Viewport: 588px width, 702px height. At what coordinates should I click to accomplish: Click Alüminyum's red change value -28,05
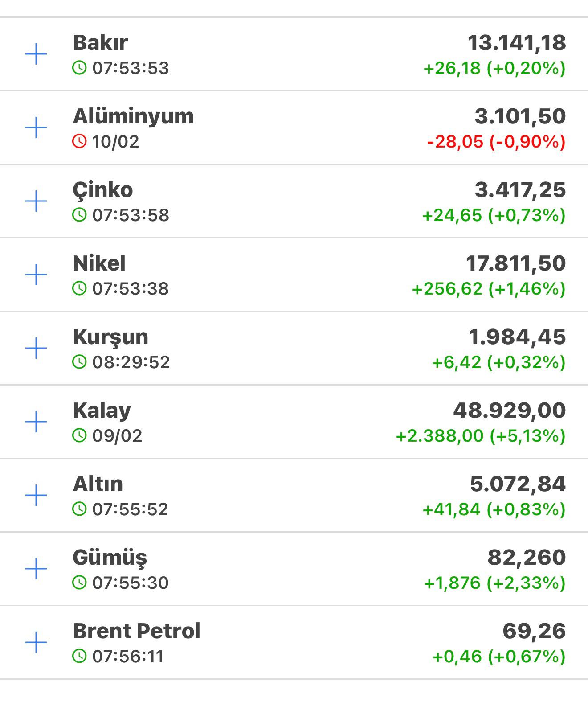coord(455,142)
